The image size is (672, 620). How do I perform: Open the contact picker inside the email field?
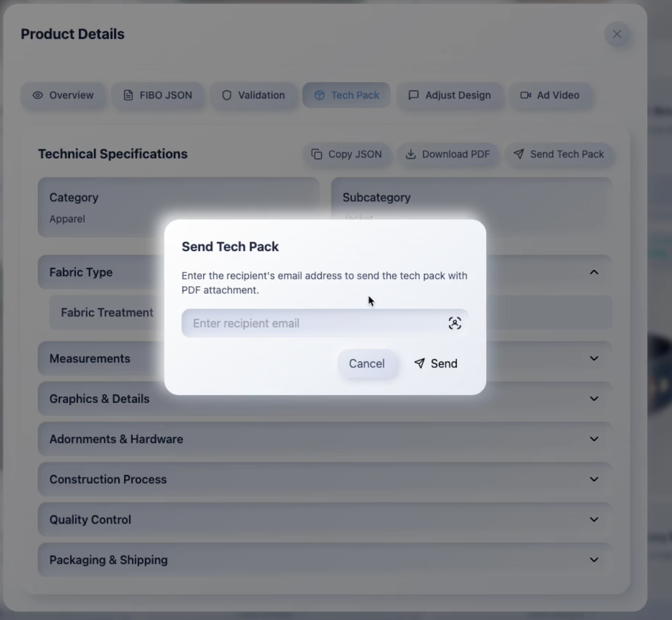point(455,323)
